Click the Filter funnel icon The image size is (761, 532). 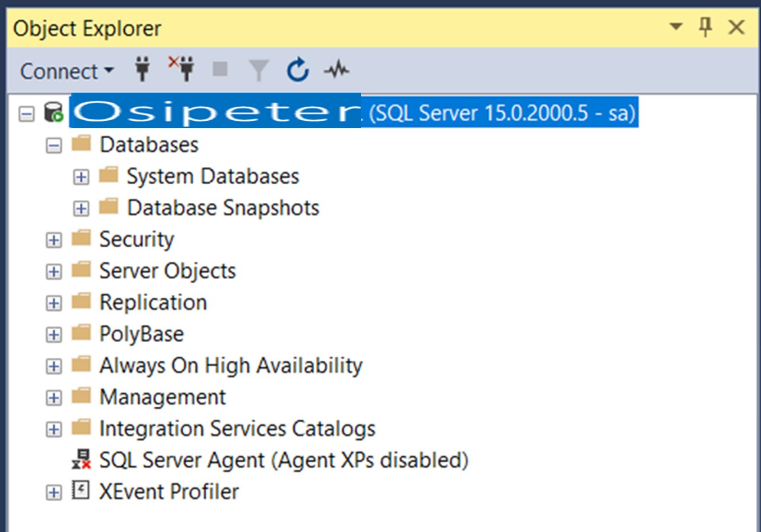pos(259,71)
